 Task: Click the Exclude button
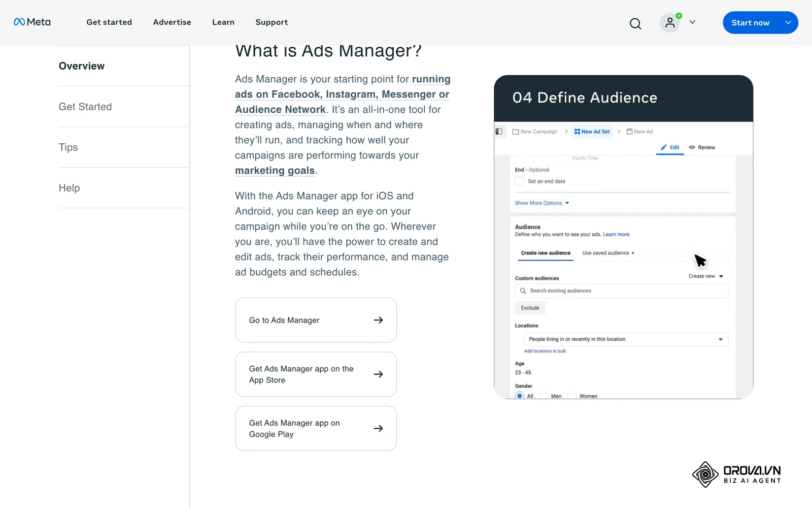click(x=530, y=308)
